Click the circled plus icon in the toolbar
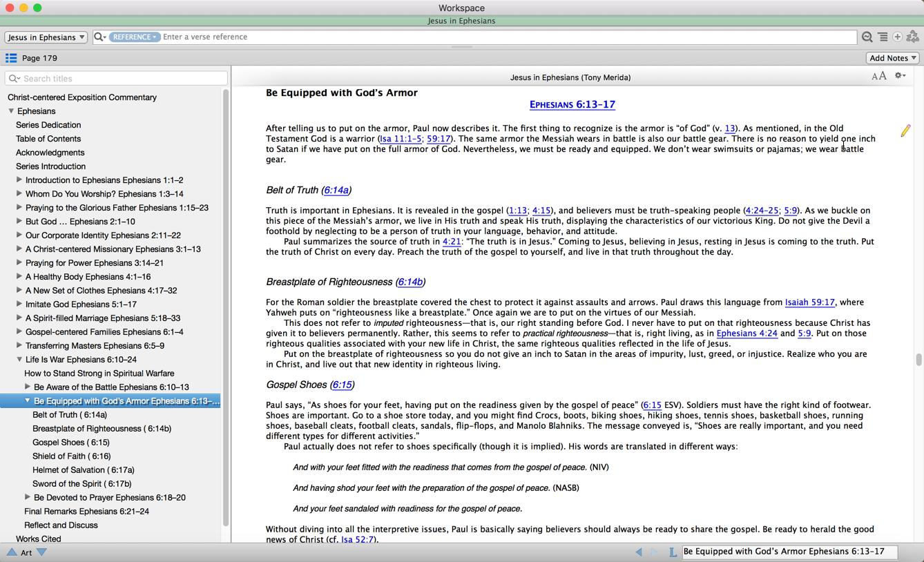The image size is (924, 562). point(898,37)
